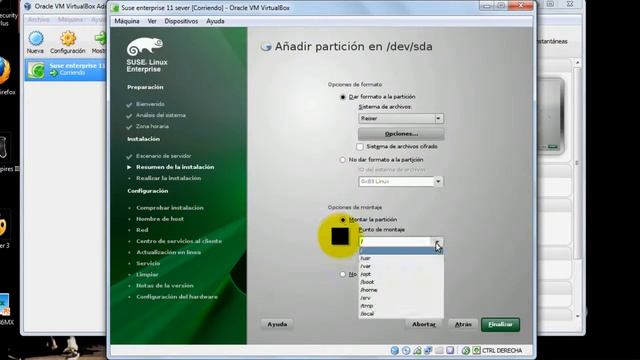Image resolution: width=640 pixels, height=360 pixels.
Task: Click the Ayuda button at bottom left
Action: pos(277,324)
